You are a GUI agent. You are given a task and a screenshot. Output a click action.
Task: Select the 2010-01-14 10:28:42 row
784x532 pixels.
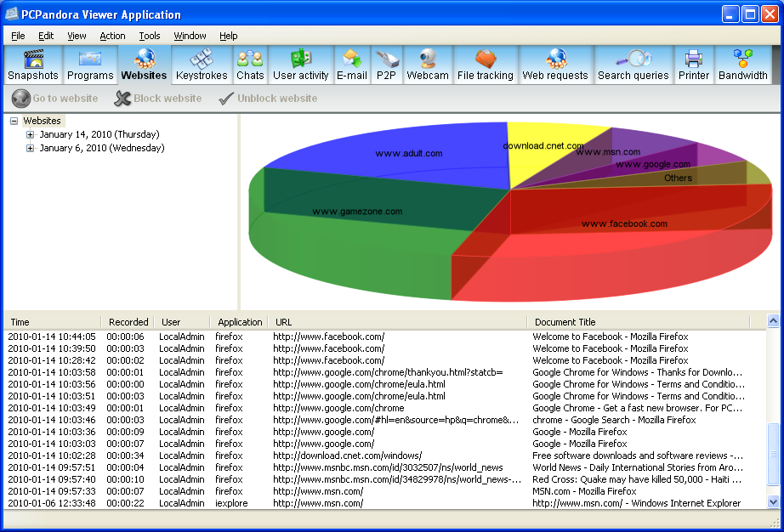point(385,360)
